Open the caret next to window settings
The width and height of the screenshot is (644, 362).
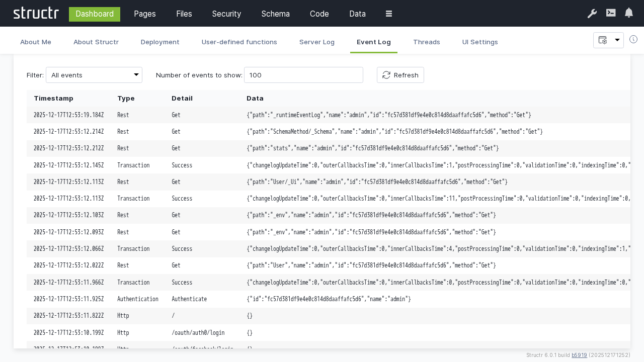pos(617,40)
